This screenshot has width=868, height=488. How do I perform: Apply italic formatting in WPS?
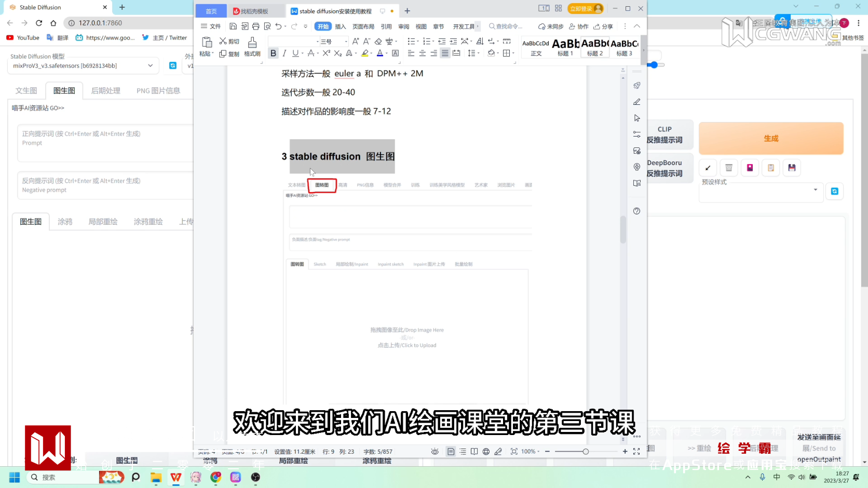pos(284,53)
